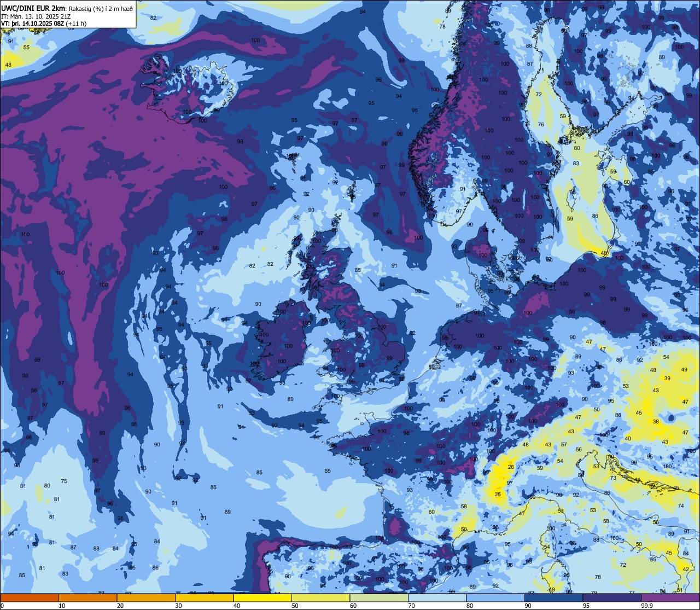Image resolution: width=700 pixels, height=610 pixels.
Task: Click the pale yellow 50–60 legend swatch
Action: tap(320, 597)
